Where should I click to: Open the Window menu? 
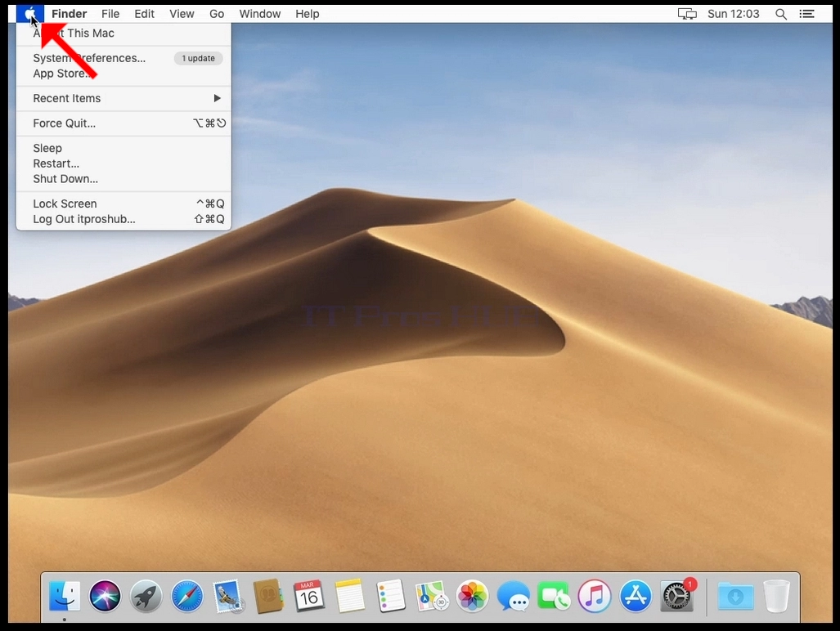pos(260,14)
